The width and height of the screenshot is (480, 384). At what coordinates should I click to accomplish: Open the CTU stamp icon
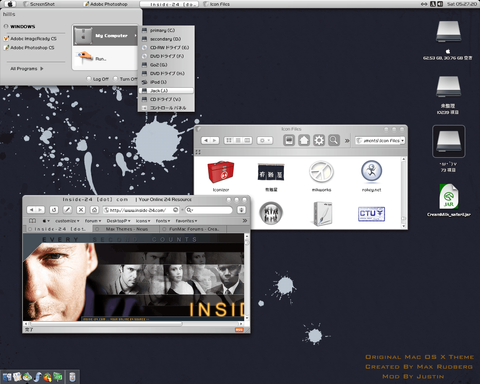(371, 214)
